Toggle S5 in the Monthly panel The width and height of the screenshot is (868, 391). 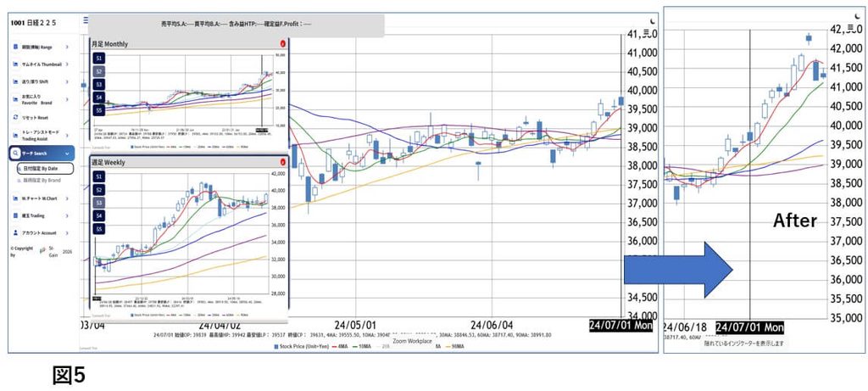(x=98, y=110)
